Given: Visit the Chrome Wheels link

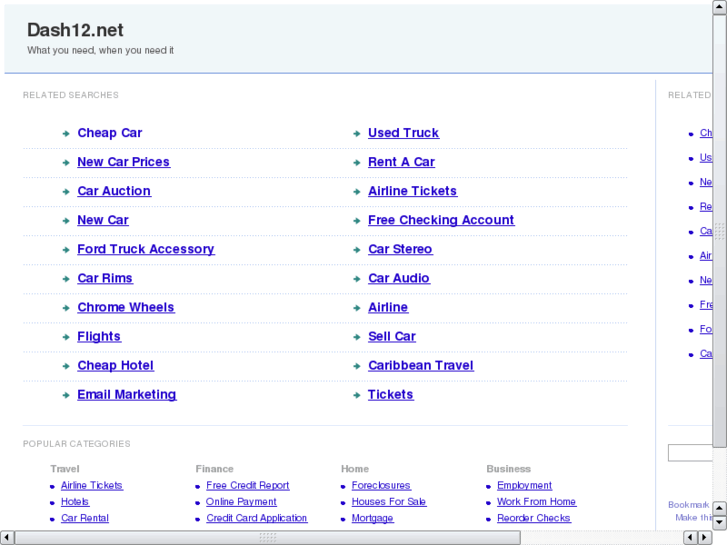Looking at the screenshot, I should pos(126,307).
